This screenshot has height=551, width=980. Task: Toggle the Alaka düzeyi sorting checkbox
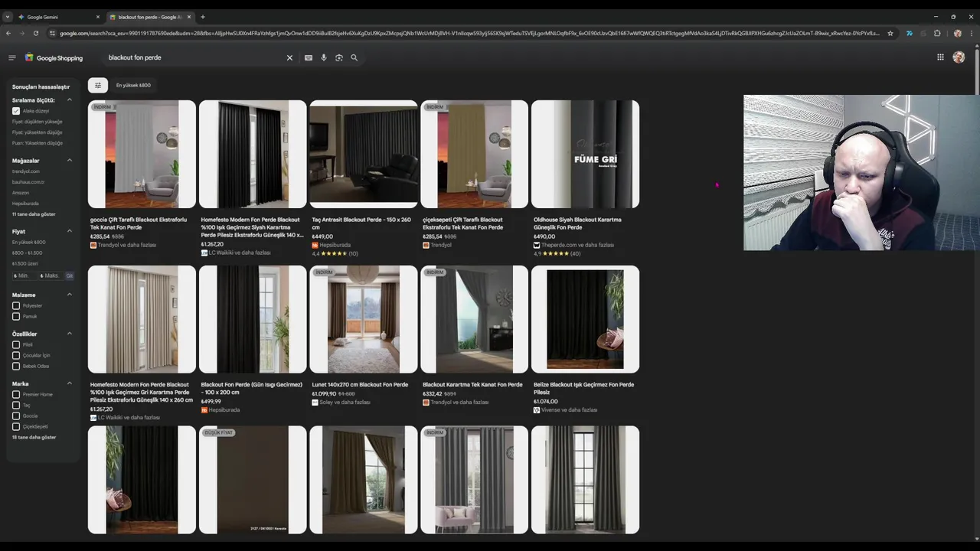[x=16, y=111]
